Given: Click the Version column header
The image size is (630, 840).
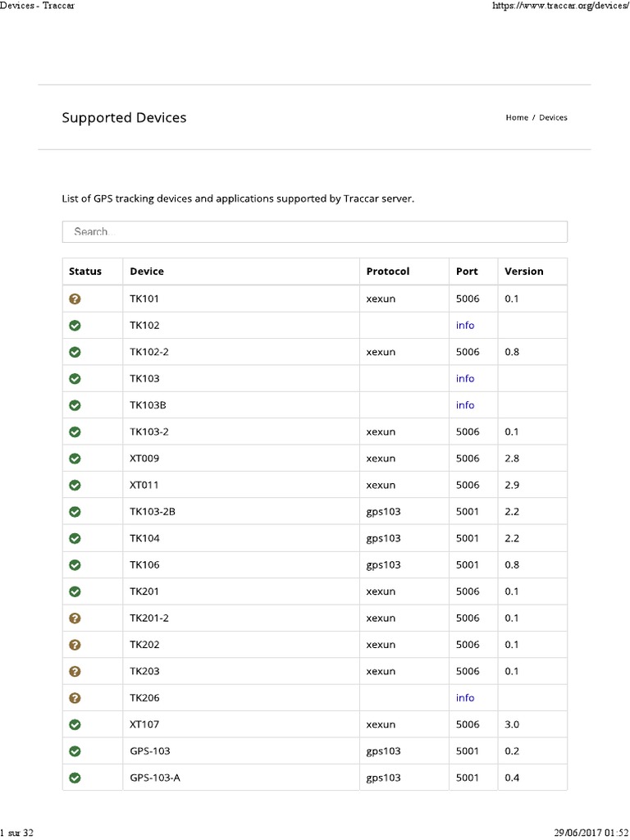Looking at the screenshot, I should (x=523, y=272).
